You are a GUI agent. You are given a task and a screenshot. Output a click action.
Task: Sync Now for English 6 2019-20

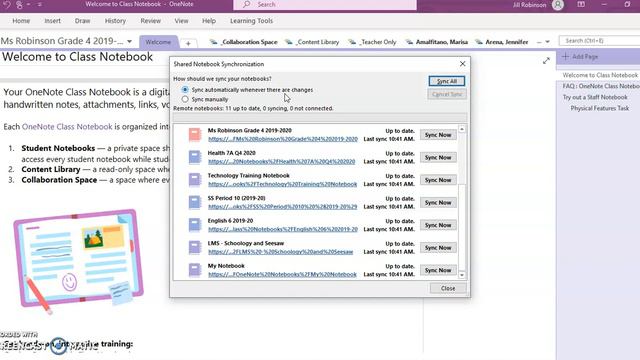[x=438, y=225]
